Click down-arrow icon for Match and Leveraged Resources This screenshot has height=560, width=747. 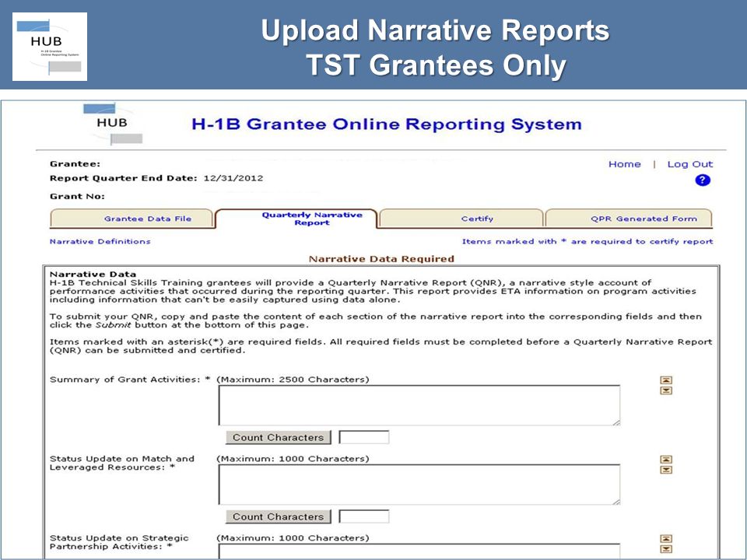coord(666,470)
